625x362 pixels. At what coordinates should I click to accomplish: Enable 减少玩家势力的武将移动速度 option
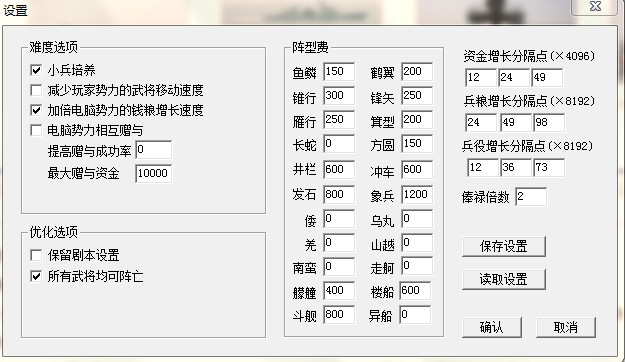pos(36,90)
